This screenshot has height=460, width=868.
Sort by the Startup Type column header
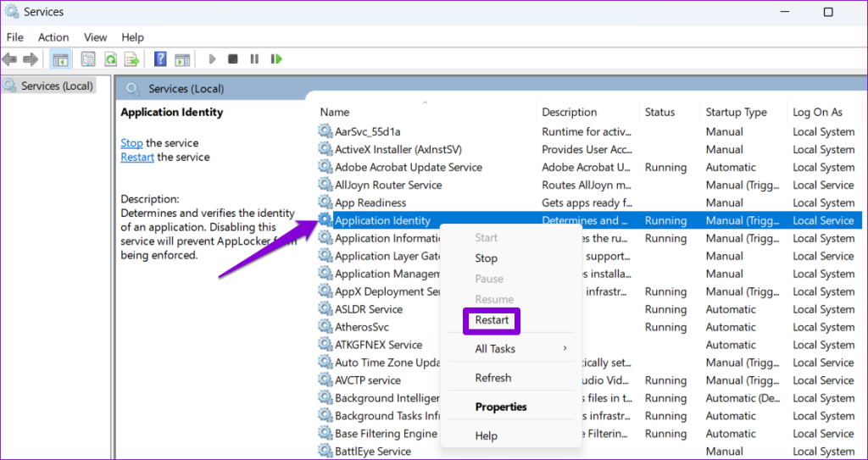[x=736, y=112]
